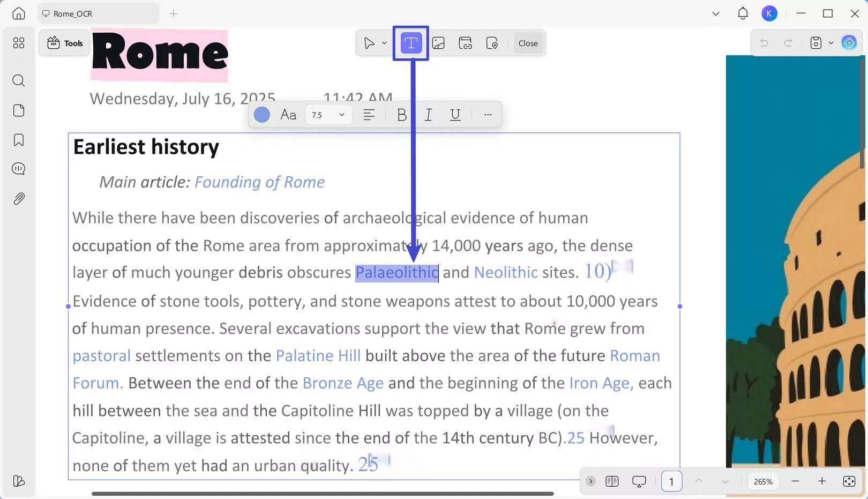This screenshot has width=868, height=499.
Task: Open the Tools button
Action: 65,43
